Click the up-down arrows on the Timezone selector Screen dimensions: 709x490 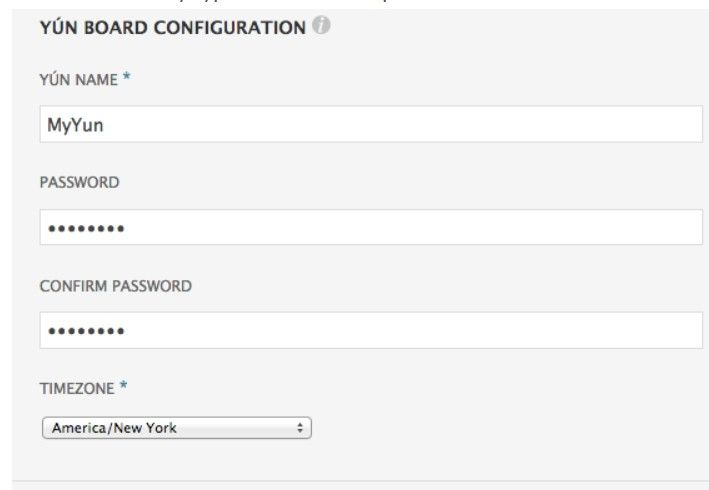click(300, 428)
